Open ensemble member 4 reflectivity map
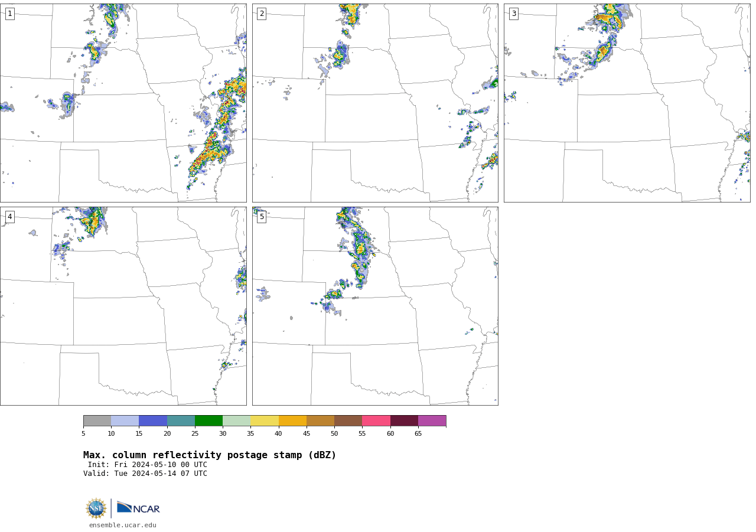Image resolution: width=756 pixels, height=532 pixels. [x=123, y=306]
